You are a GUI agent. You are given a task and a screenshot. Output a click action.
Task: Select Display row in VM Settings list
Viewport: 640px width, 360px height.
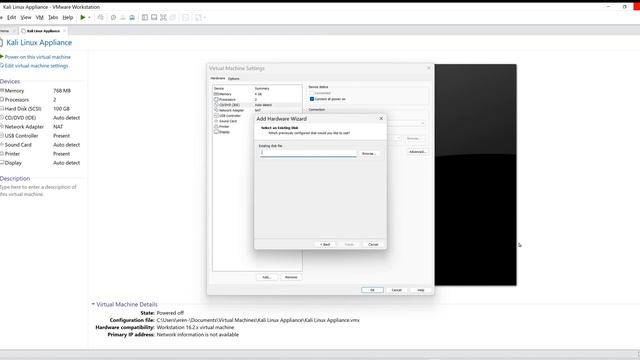(x=233, y=132)
